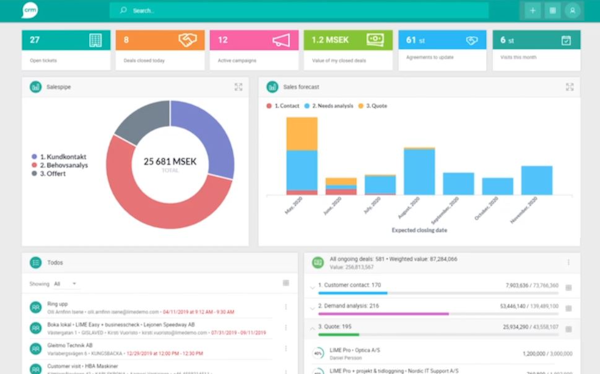Screen dimensions: 600x374
Task: Expand the 1. Customer contact stage
Action: click(312, 287)
